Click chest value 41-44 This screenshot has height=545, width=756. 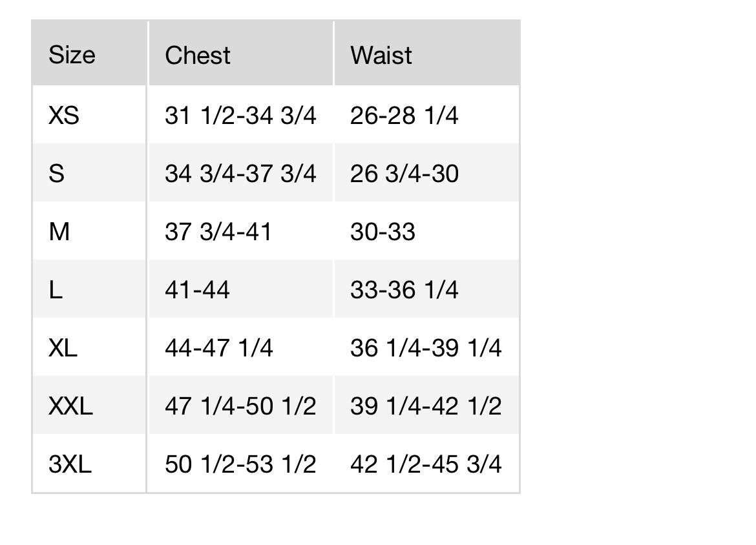(x=197, y=290)
